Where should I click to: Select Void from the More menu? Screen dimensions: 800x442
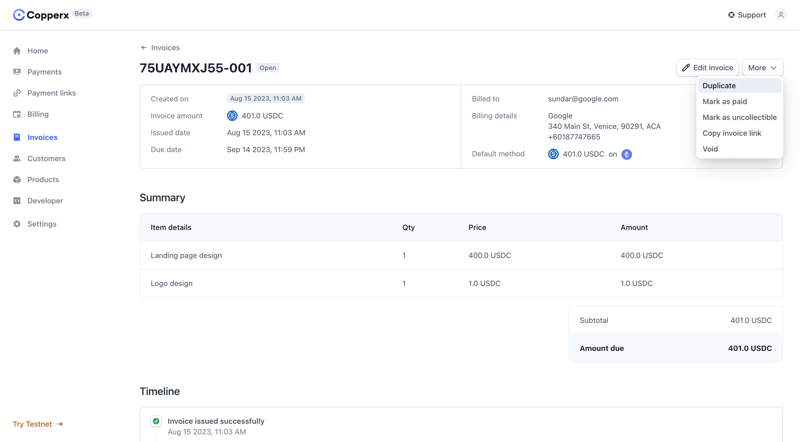739,149
